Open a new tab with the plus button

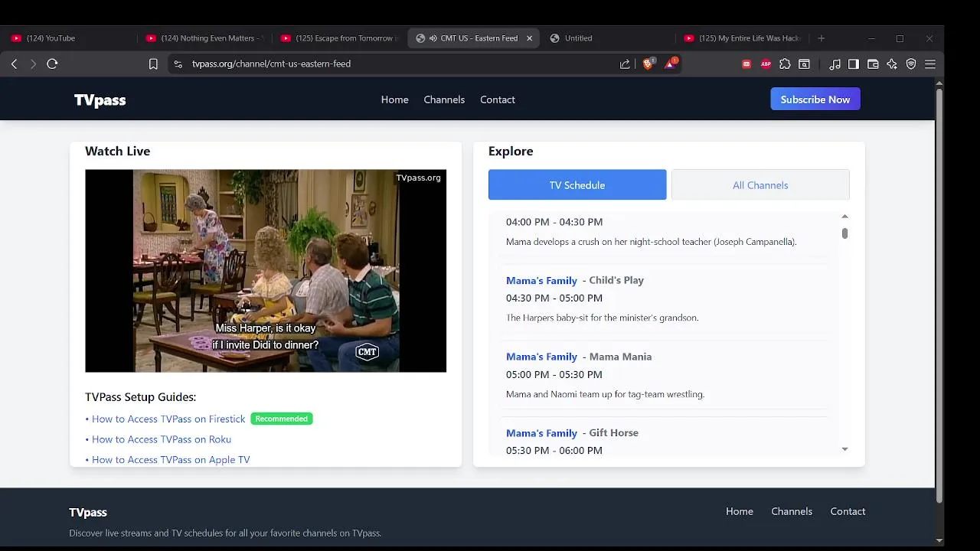(x=821, y=38)
